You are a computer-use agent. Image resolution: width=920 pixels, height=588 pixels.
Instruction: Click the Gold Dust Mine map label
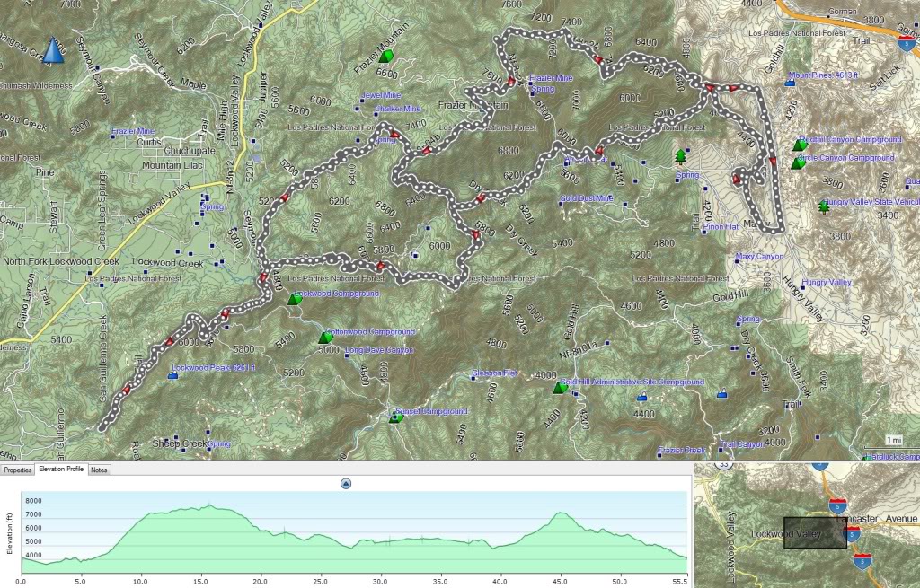(586, 198)
